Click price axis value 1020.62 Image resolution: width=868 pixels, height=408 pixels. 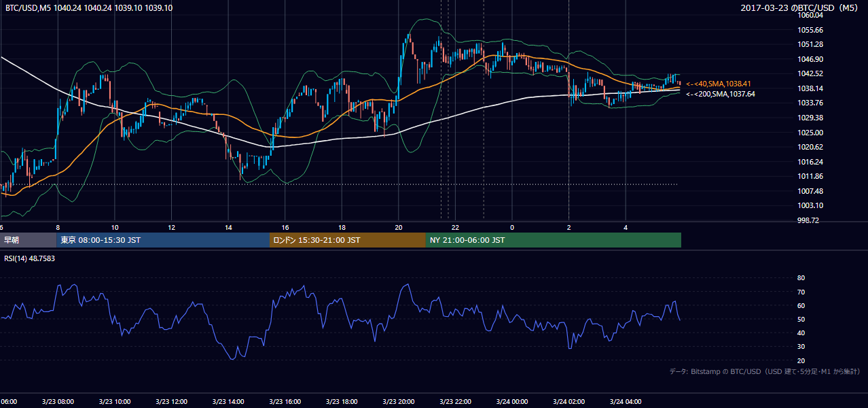click(x=810, y=147)
